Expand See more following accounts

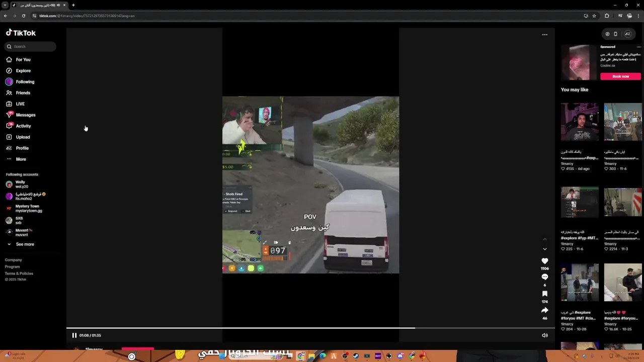click(x=25, y=244)
